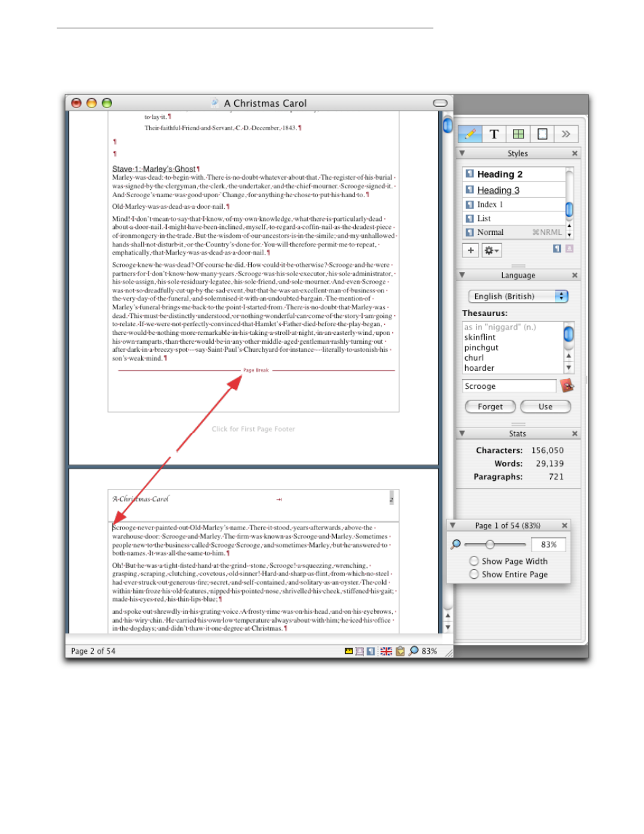Click the green zoom window button
This screenshot has width=644, height=834.
click(x=107, y=103)
